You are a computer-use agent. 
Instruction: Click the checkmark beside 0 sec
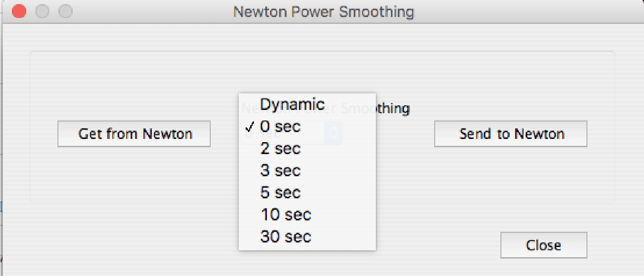coord(249,127)
